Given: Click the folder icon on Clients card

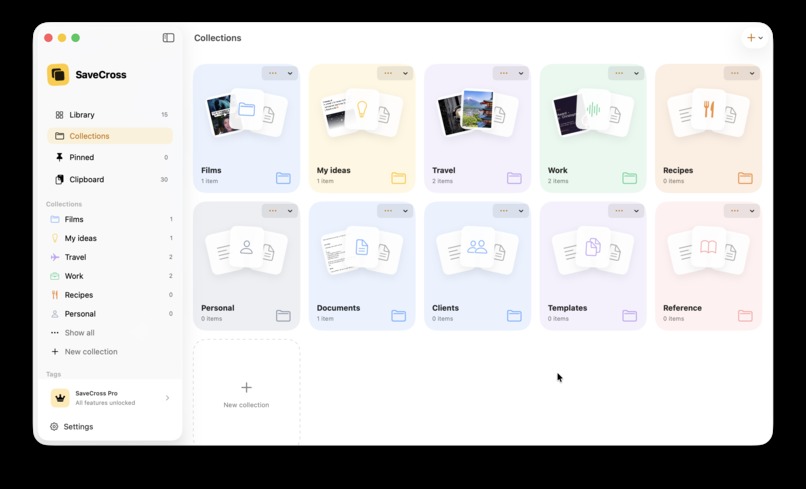Looking at the screenshot, I should point(514,315).
